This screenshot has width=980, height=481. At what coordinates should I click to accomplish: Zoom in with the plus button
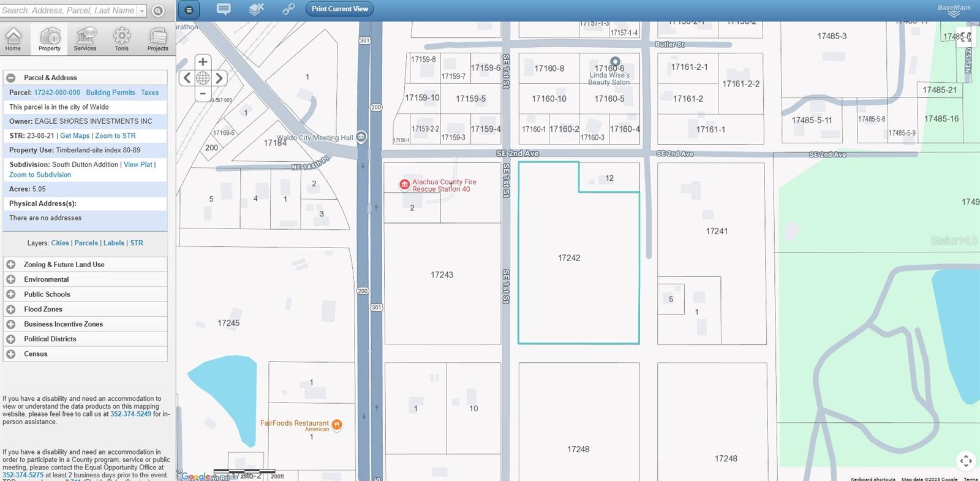[203, 62]
